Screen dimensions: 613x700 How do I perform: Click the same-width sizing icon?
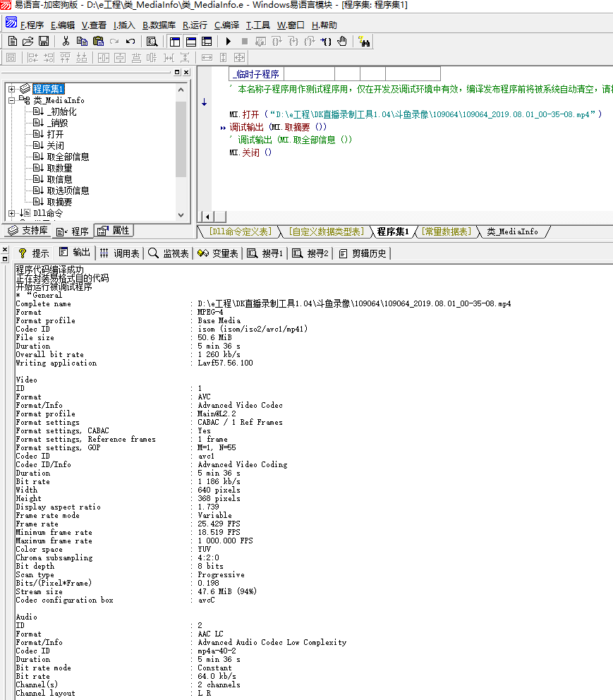(207, 58)
